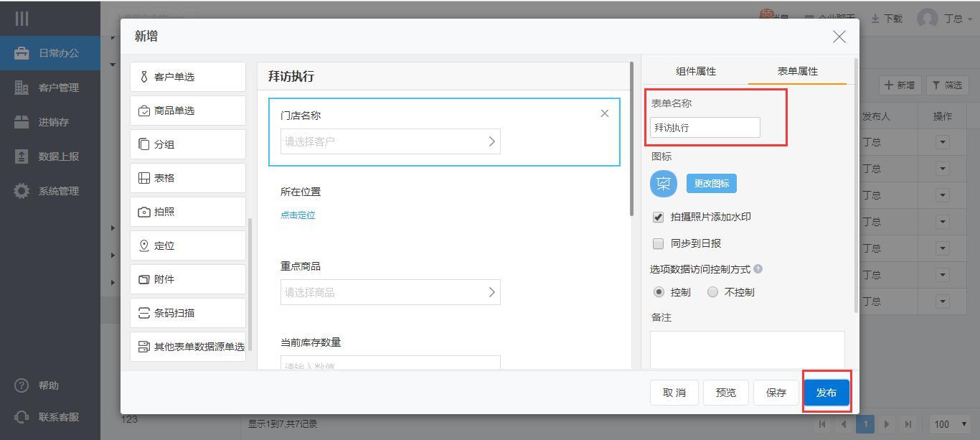Click the 附件 attachment component icon
Image resolution: width=980 pixels, height=440 pixels.
point(144,279)
